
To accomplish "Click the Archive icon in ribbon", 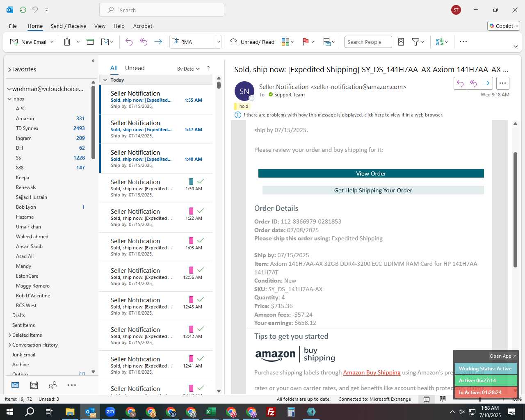I will pos(90,42).
